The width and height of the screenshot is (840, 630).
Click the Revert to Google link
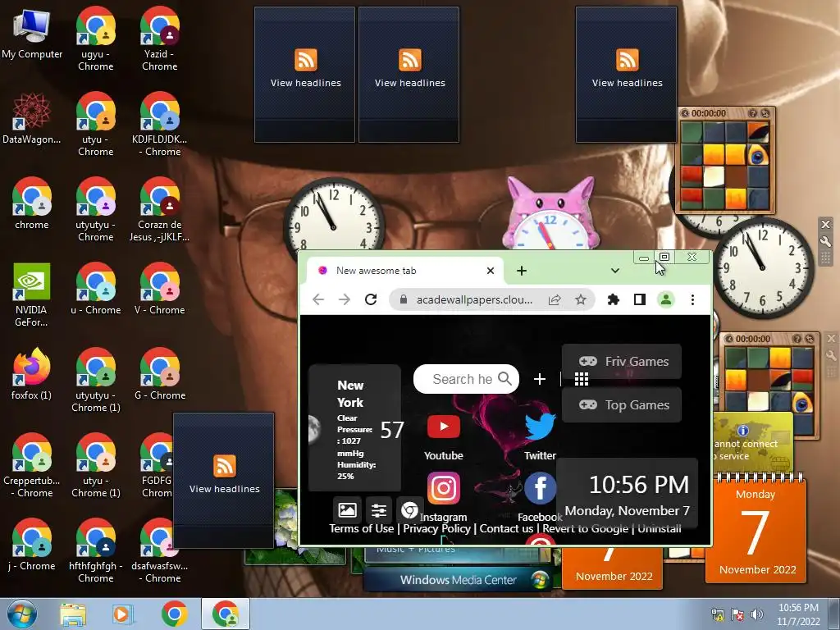(x=585, y=529)
